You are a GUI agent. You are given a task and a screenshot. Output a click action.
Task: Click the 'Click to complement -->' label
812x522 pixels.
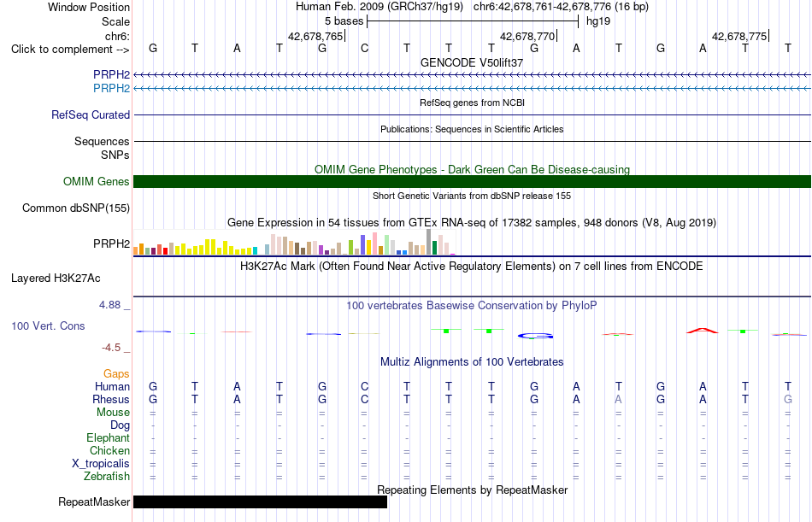pos(70,50)
